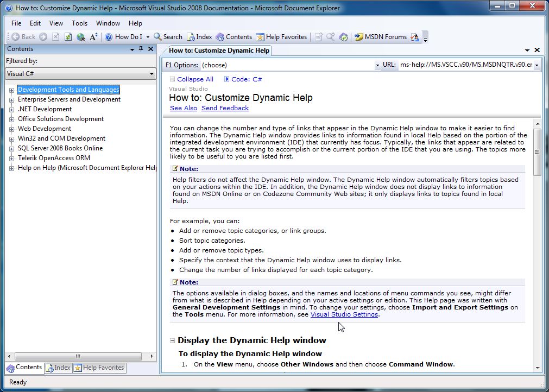Image resolution: width=549 pixels, height=392 pixels.
Task: Select Telerik OpenAccess ORM tree item
Action: (54, 158)
